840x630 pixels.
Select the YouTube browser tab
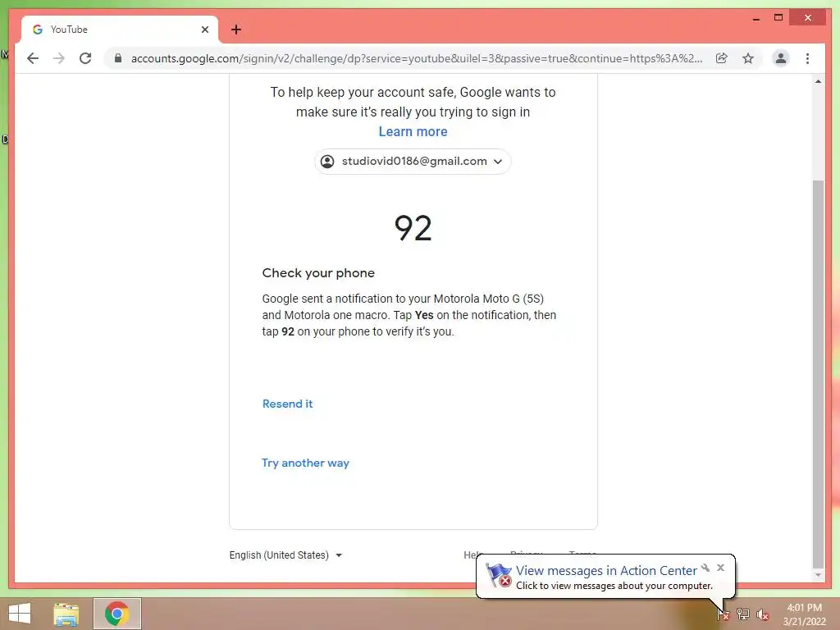pos(120,30)
